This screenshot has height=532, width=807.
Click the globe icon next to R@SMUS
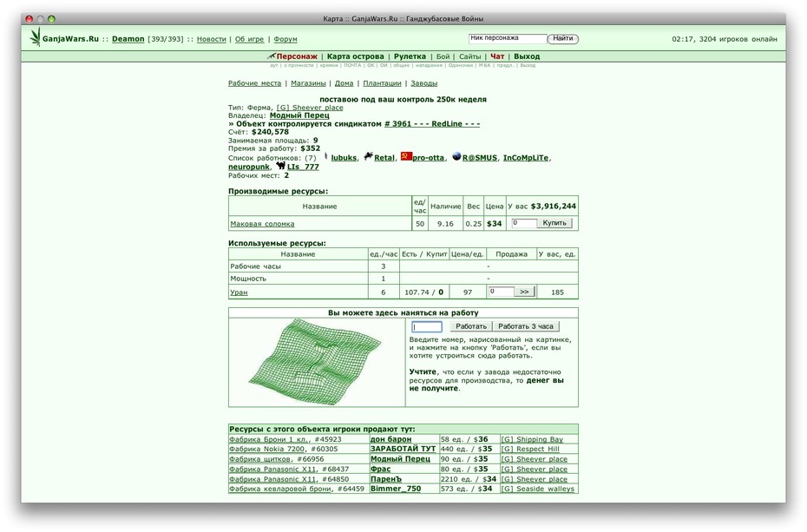coord(456,156)
